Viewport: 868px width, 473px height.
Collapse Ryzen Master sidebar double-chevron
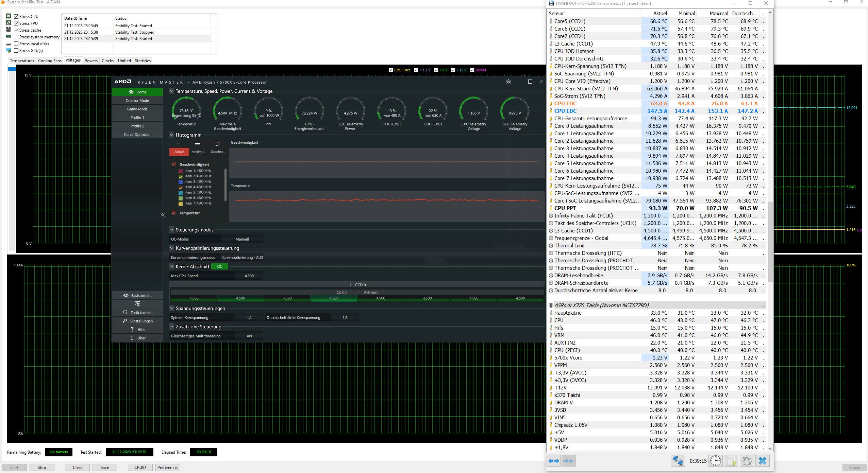(x=163, y=215)
